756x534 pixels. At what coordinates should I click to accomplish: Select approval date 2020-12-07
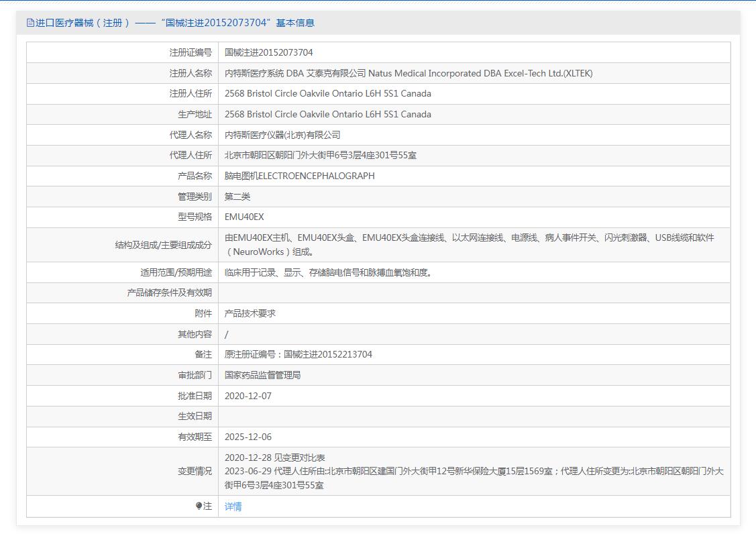coord(248,396)
